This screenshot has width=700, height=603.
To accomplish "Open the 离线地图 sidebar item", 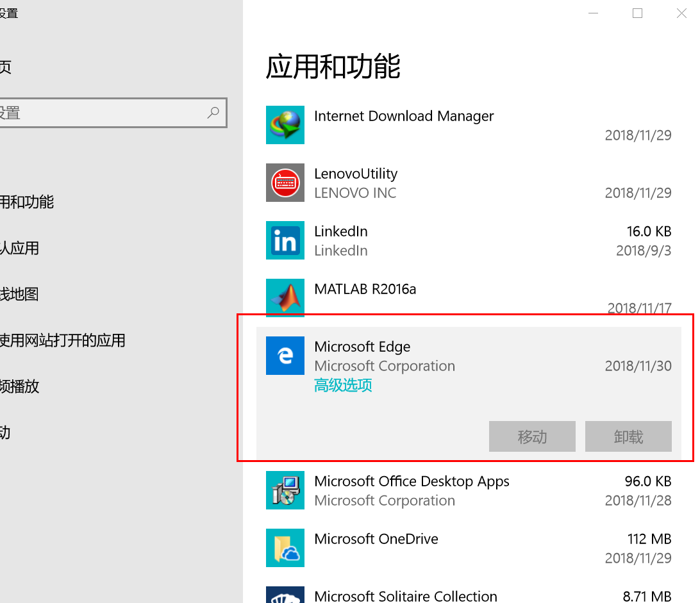I will [19, 294].
